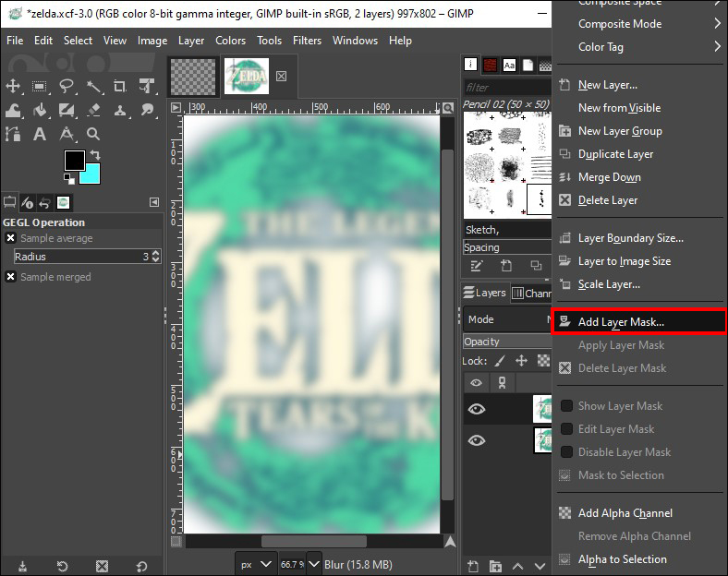
Task: Select the Eraser tool
Action: coord(94,110)
